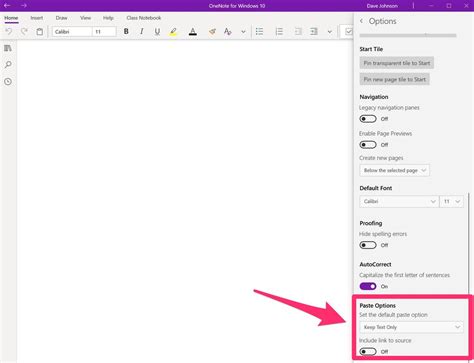Click the clipboard Paste icon
The image size is (474, 363).
click(40, 32)
